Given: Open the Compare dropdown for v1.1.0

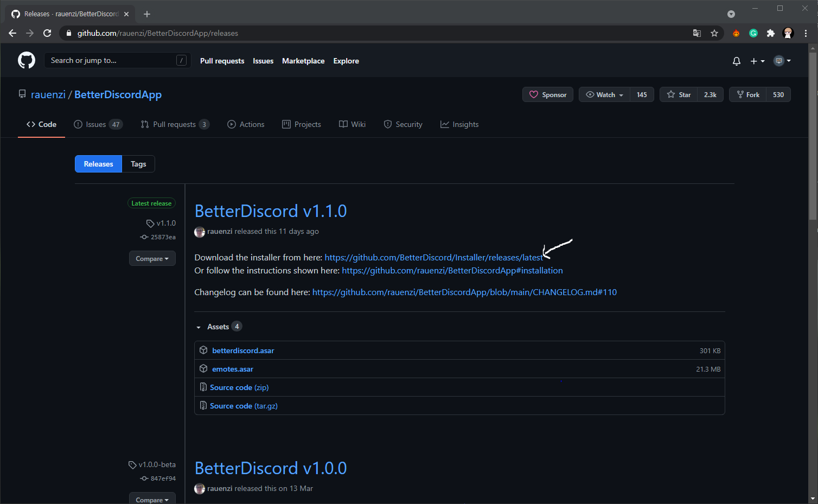Looking at the screenshot, I should [x=152, y=259].
